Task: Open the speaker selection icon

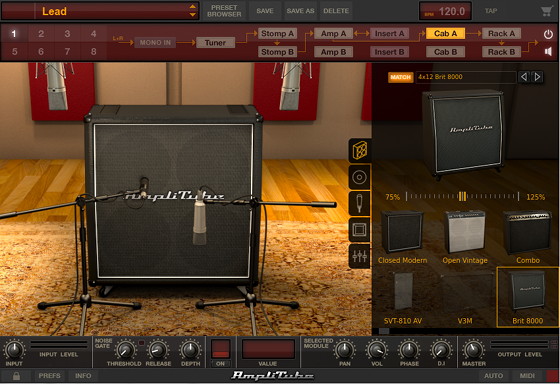Action: click(360, 177)
